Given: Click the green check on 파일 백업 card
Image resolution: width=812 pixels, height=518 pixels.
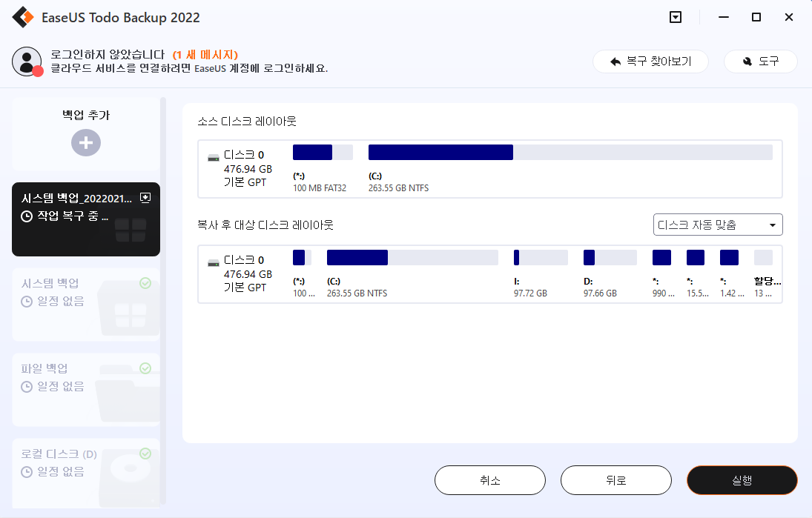Looking at the screenshot, I should (145, 368).
